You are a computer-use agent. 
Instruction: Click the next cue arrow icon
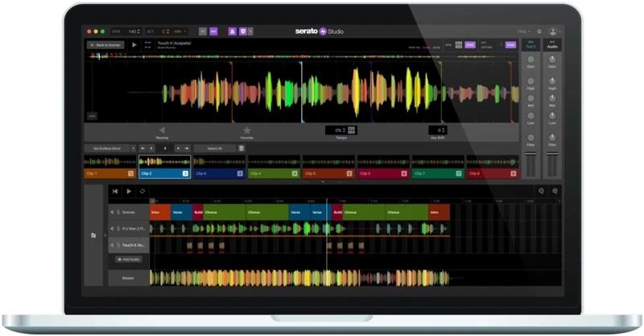(178, 148)
